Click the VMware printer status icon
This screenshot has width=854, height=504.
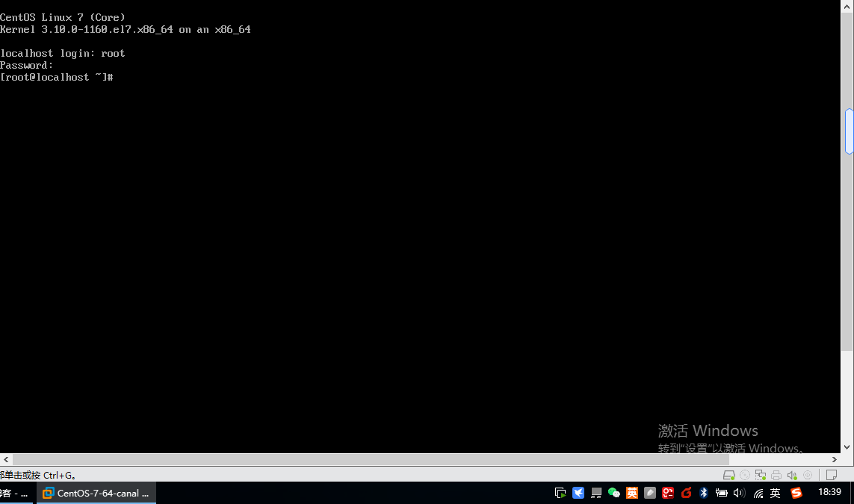(x=776, y=475)
